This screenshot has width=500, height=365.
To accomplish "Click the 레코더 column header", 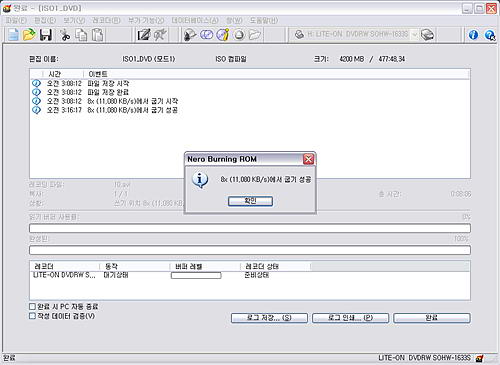I will point(65,266).
